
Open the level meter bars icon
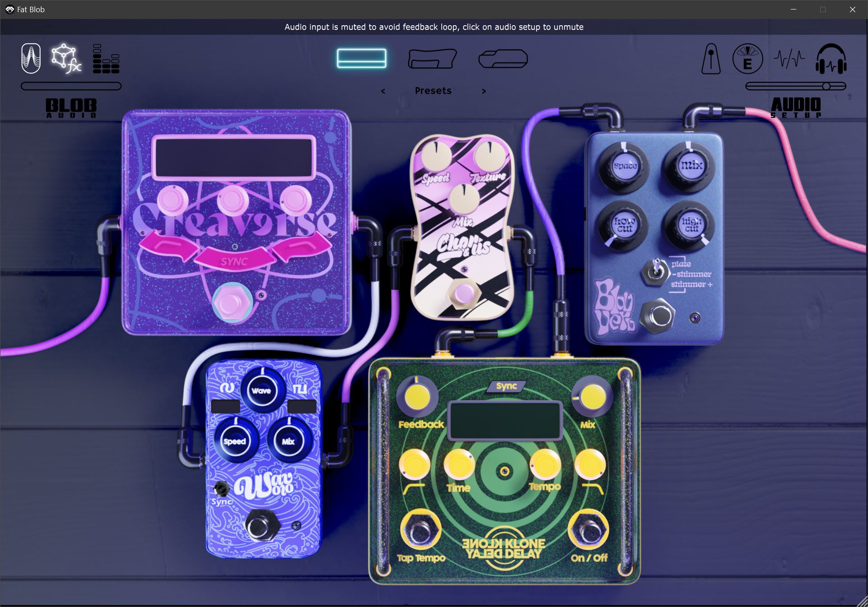tap(106, 59)
